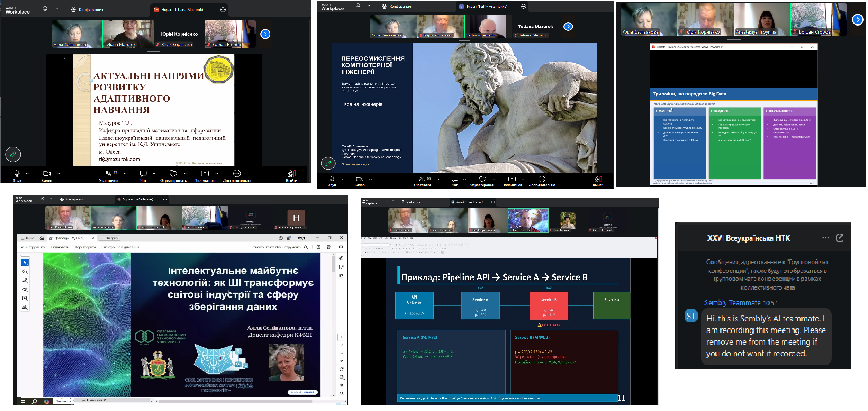Click the Acrobat rotate page icon
This screenshot has height=411, width=868.
(341, 369)
